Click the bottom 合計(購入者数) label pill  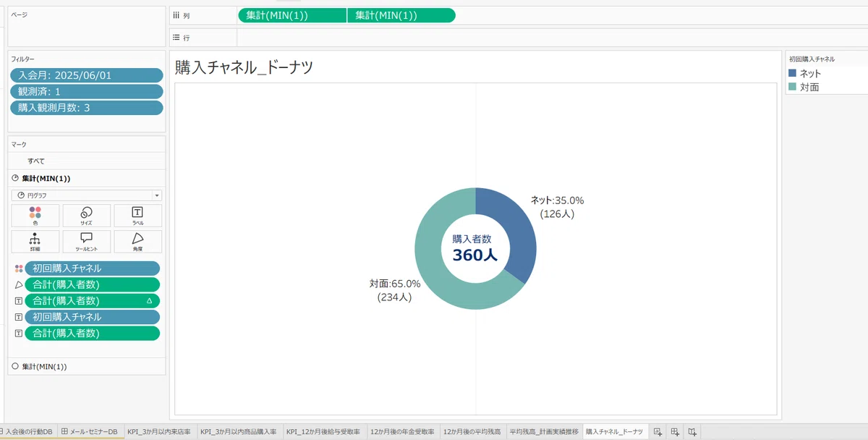93,333
